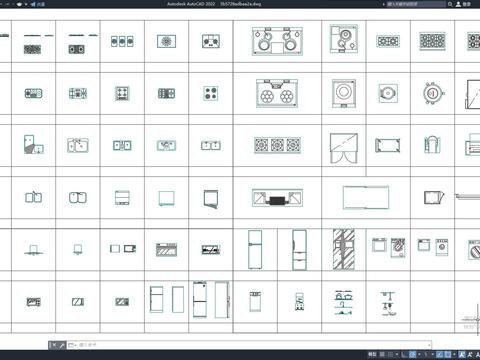Select the large empty rectangle block

pos(366,197)
